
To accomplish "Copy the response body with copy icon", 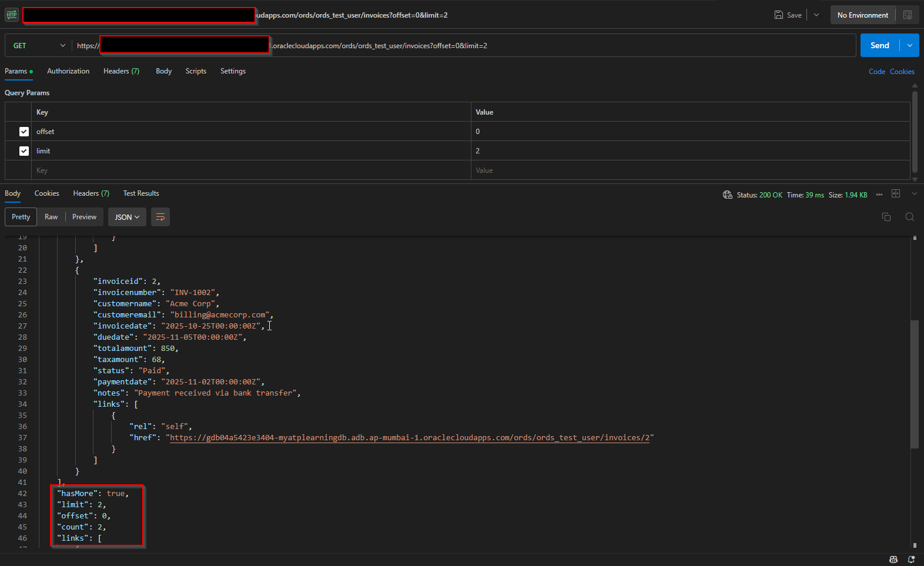I will click(886, 217).
